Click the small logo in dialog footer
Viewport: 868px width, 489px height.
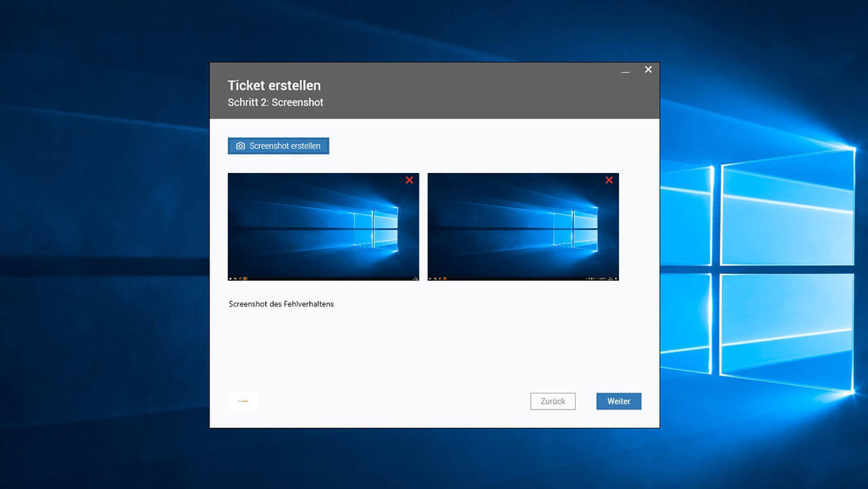point(242,402)
